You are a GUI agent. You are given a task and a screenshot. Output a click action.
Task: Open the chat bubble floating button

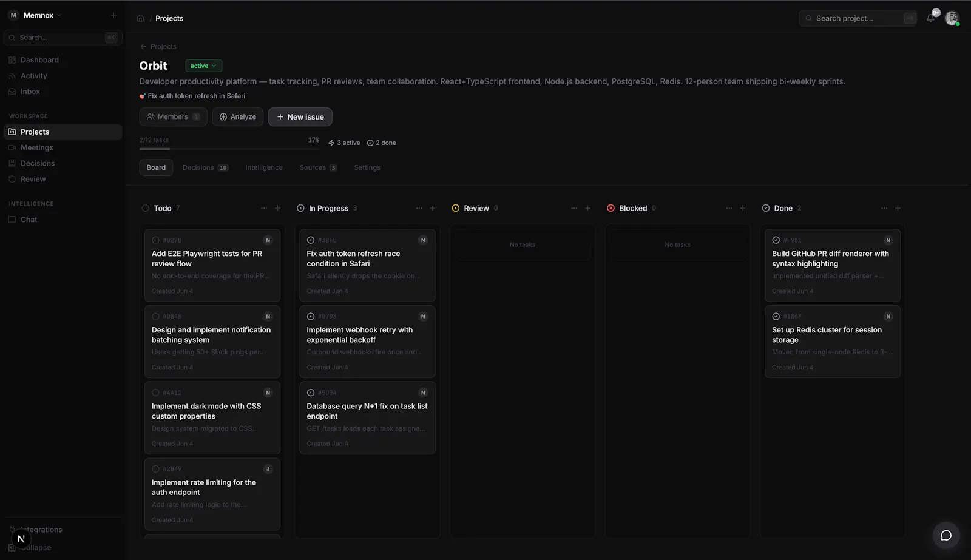[946, 535]
